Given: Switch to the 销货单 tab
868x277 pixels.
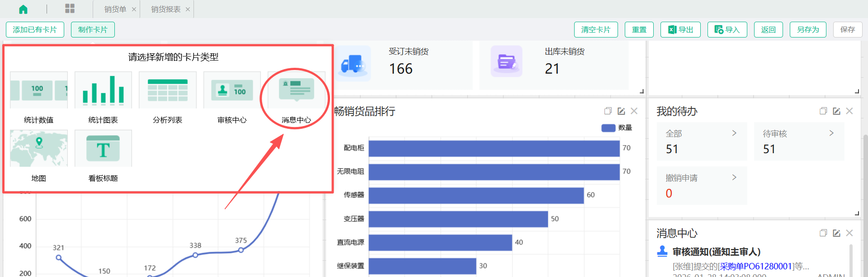Looking at the screenshot, I should (115, 9).
